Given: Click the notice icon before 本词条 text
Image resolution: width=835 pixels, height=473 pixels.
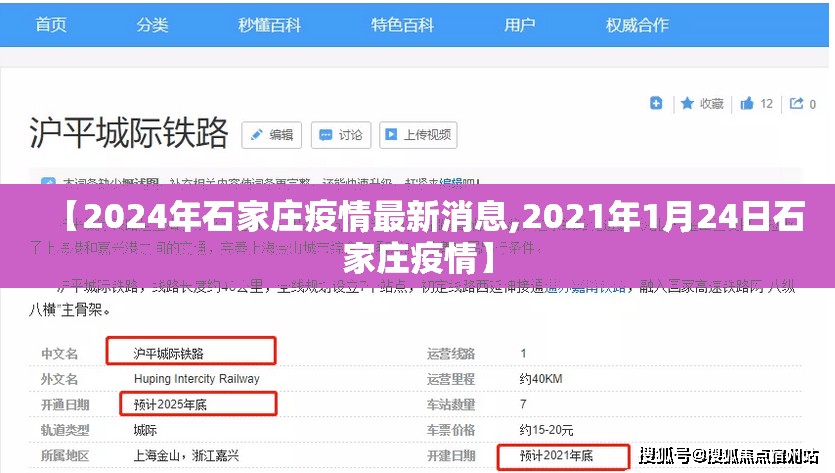Looking at the screenshot, I should point(47,183).
